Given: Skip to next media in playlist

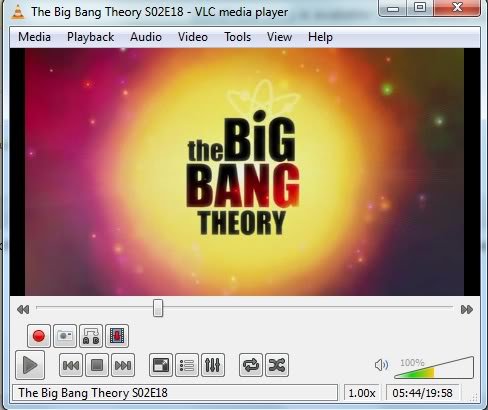Looking at the screenshot, I should coord(123,365).
